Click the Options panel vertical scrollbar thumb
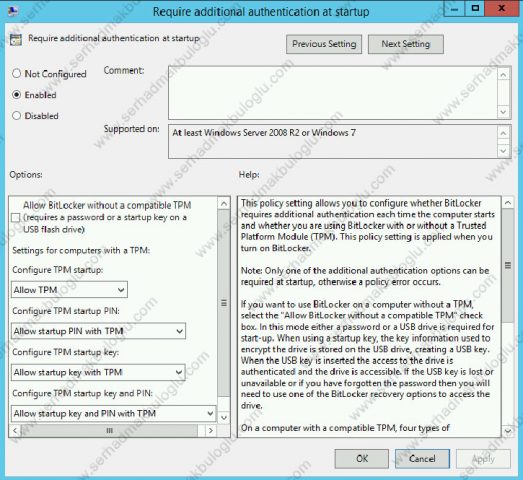 pyautogui.click(x=224, y=303)
